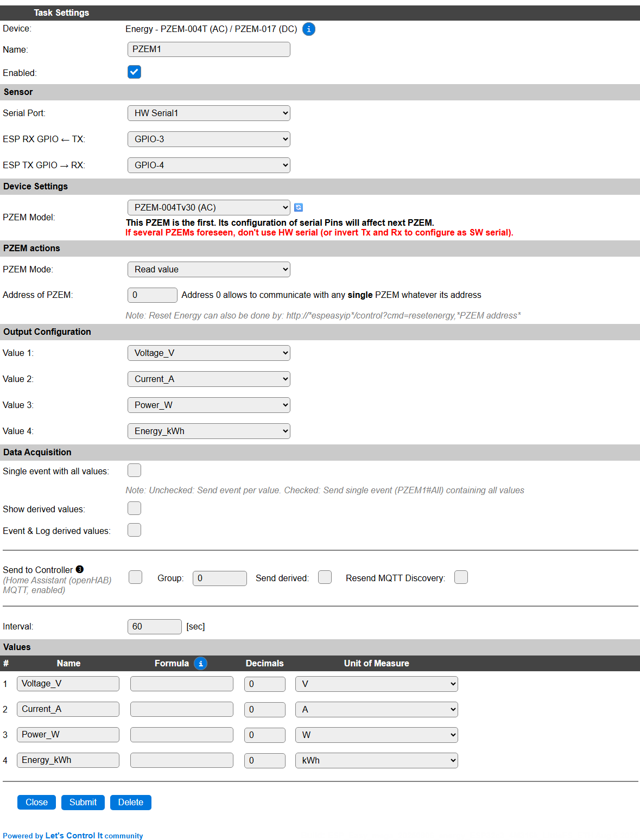Open unit of measure V dropdown
This screenshot has width=640, height=840.
(x=377, y=684)
